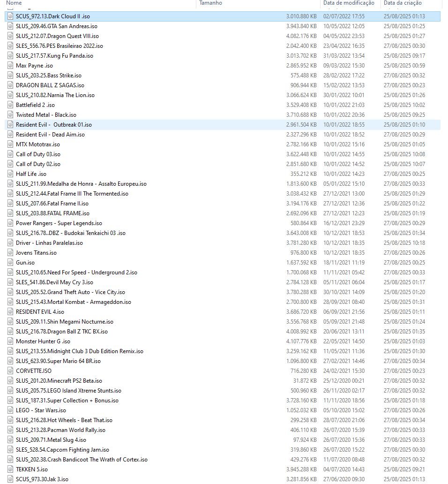Image resolution: width=448 pixels, height=484 pixels.
Task: Click the RESIDENT EVIL 4 iso icon
Action: (10, 312)
